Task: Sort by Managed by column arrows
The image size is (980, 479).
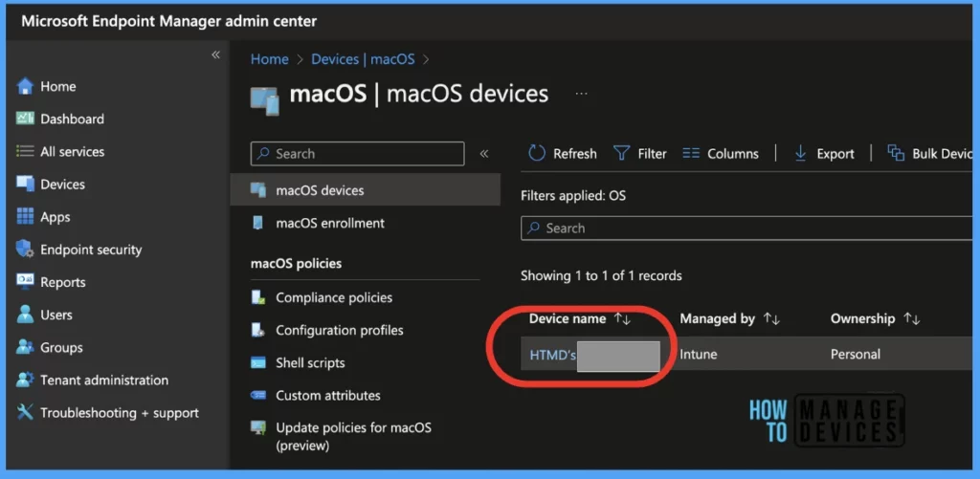Action: (x=772, y=318)
